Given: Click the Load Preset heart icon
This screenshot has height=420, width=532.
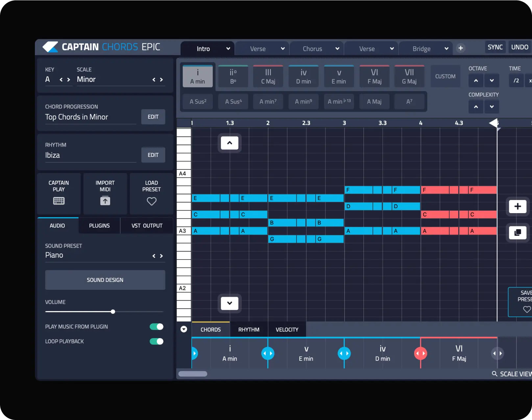Looking at the screenshot, I should coord(152,201).
